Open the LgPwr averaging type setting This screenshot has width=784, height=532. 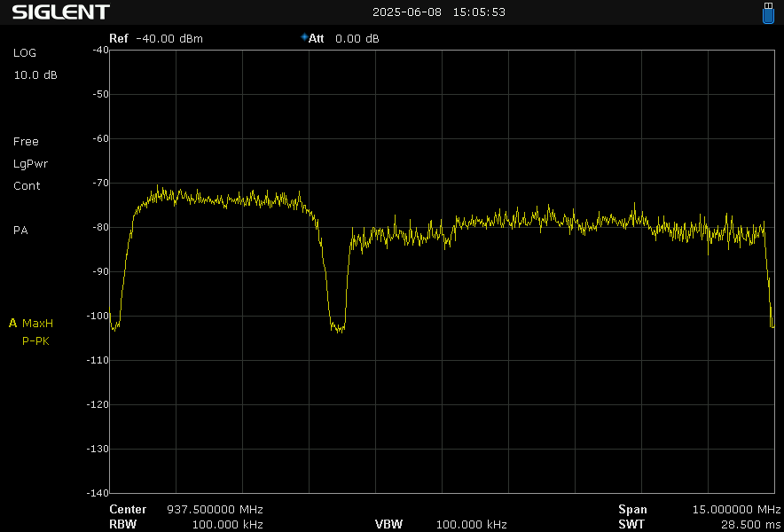click(31, 163)
